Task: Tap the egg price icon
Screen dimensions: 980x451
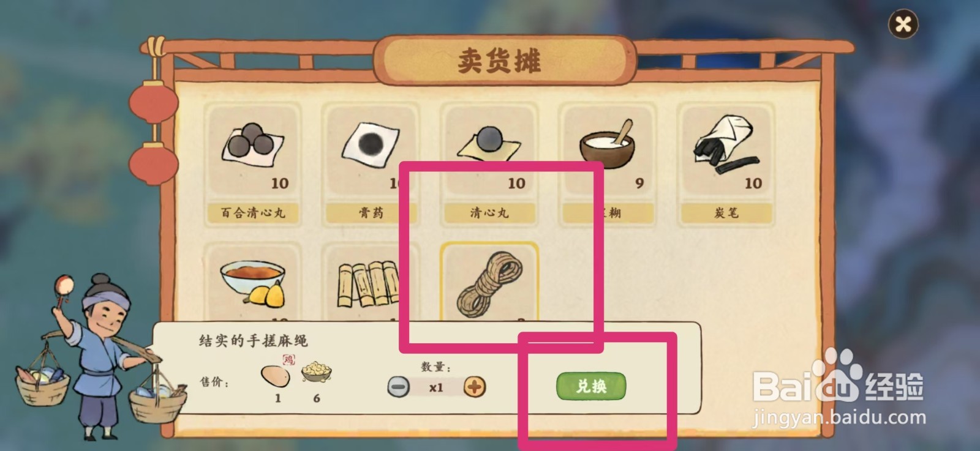Action: (x=276, y=373)
